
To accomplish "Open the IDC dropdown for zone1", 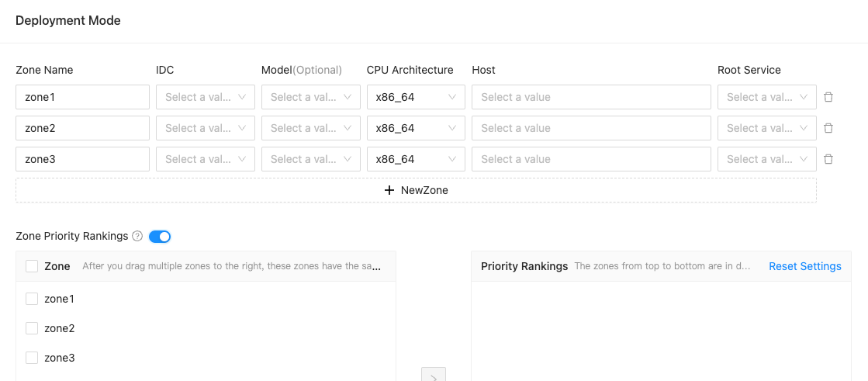I will (x=206, y=97).
